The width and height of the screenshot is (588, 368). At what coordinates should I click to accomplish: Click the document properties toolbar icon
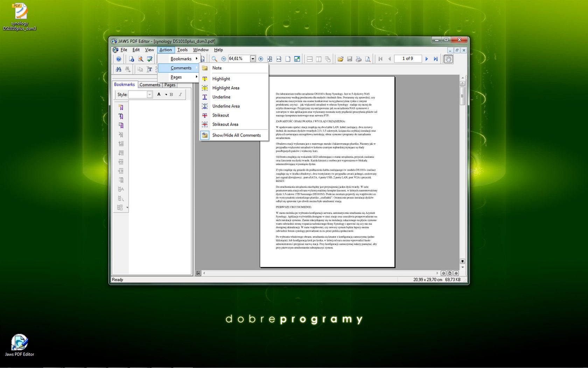[x=132, y=59]
